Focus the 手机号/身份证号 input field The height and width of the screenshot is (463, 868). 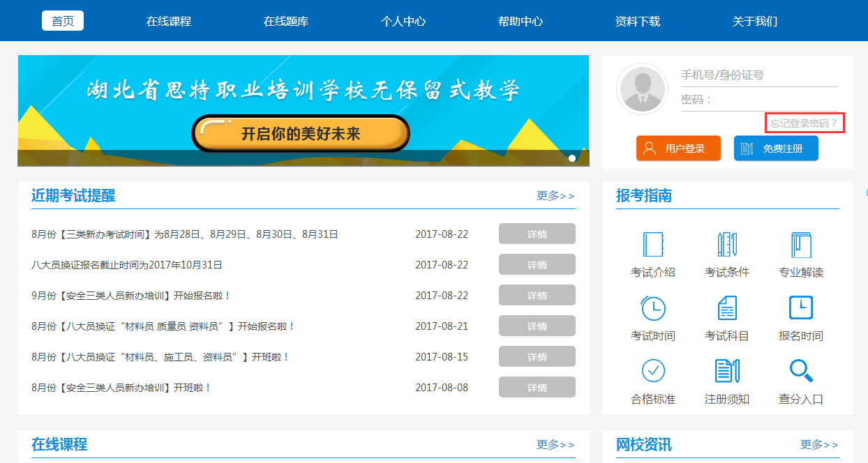(758, 75)
